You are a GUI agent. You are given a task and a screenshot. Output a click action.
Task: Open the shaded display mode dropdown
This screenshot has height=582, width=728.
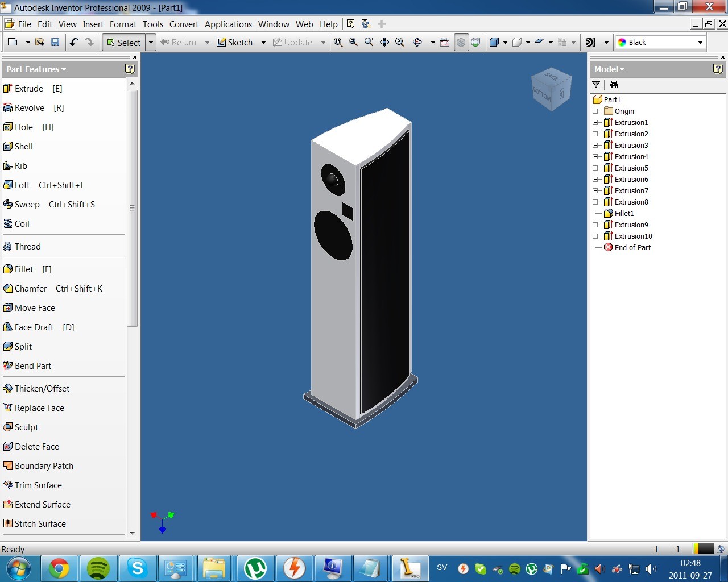tap(505, 43)
